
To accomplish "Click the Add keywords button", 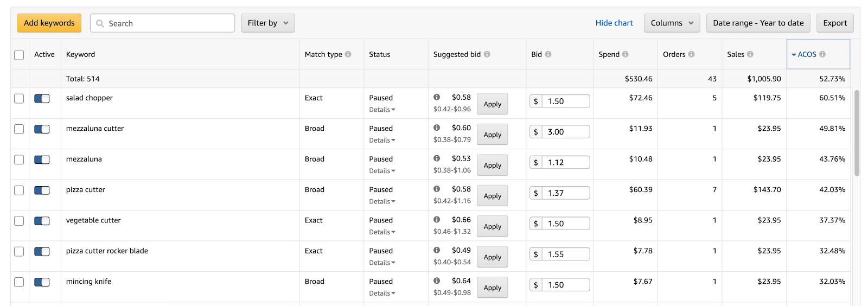I will click(x=49, y=23).
